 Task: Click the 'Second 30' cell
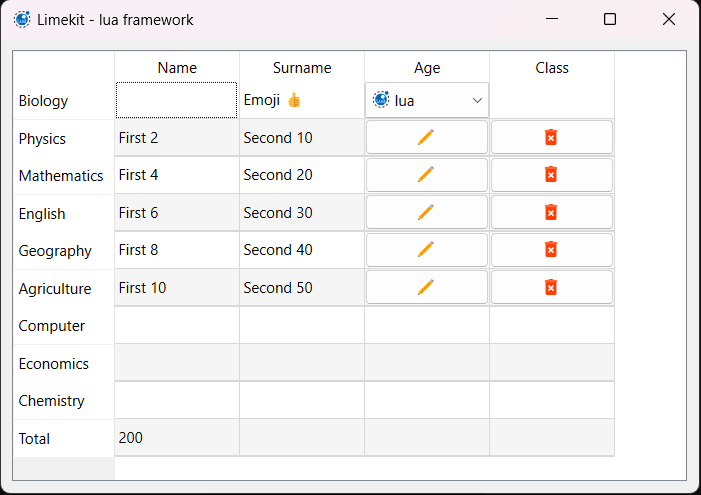tap(302, 213)
